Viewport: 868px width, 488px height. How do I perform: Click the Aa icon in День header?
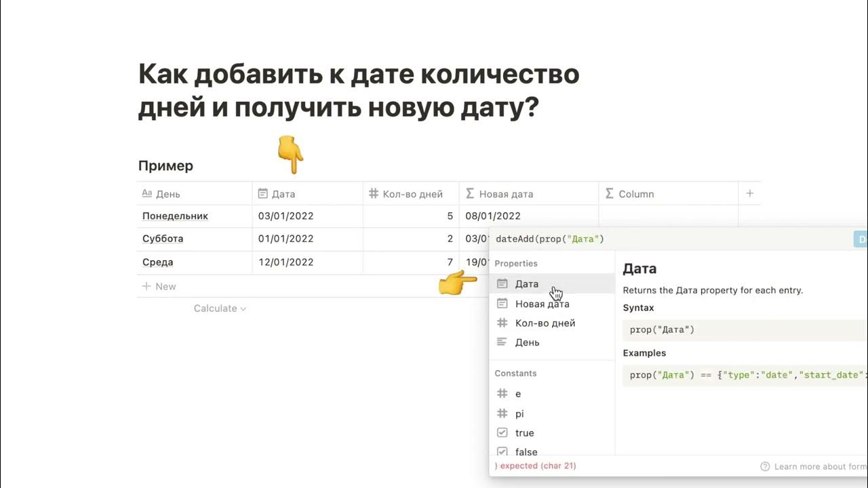(x=146, y=194)
